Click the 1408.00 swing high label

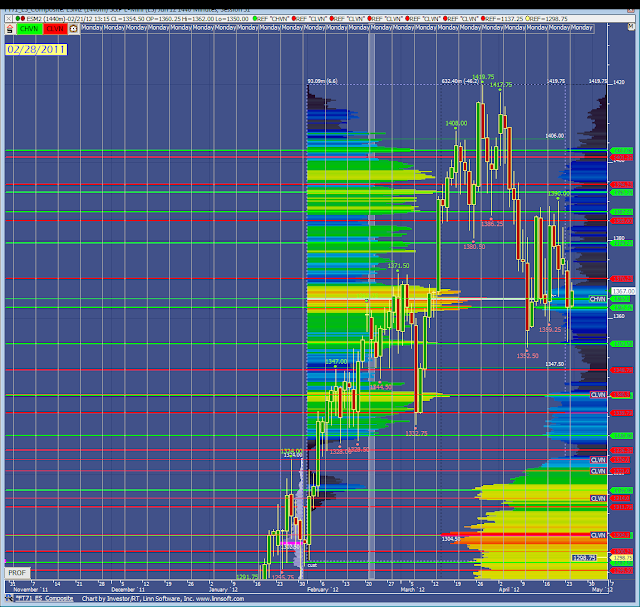point(456,123)
